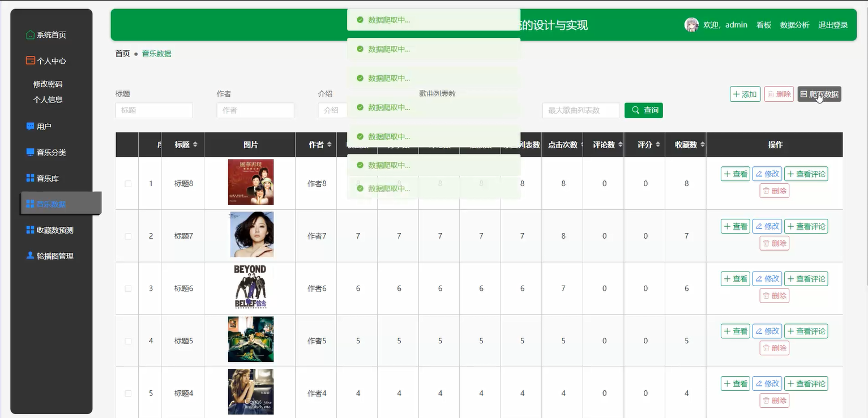The image size is (868, 418).
Task: Sort the table by 点击次数 column
Action: (583, 145)
